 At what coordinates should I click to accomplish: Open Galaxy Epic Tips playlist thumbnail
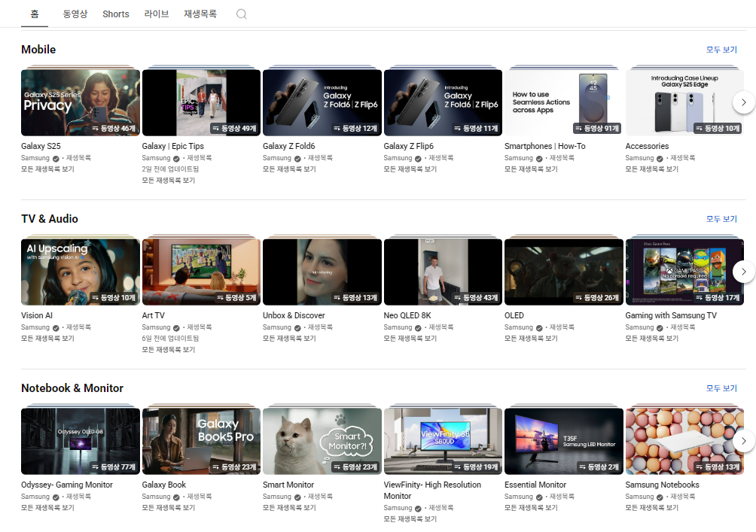click(201, 102)
